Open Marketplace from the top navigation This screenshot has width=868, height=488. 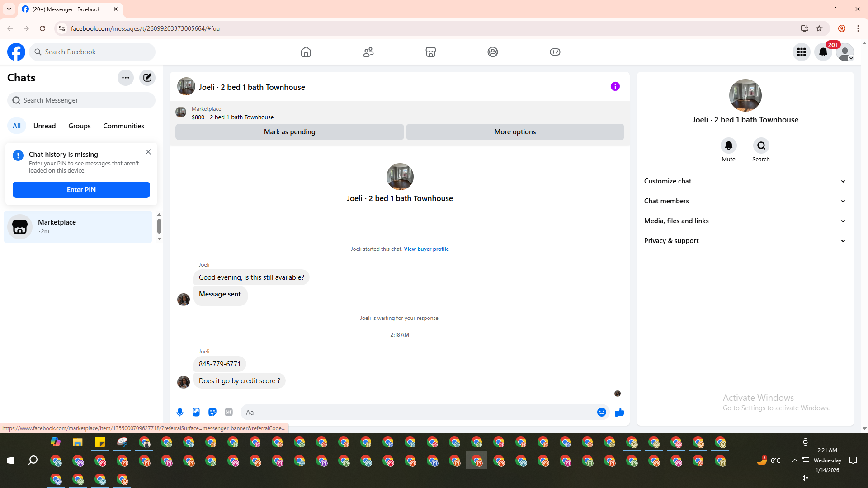click(x=430, y=52)
